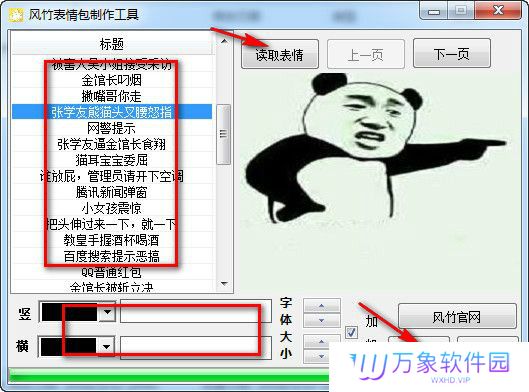Select list row 金馆长叼烟
Screen dimensions: 529x392
pyautogui.click(x=112, y=80)
